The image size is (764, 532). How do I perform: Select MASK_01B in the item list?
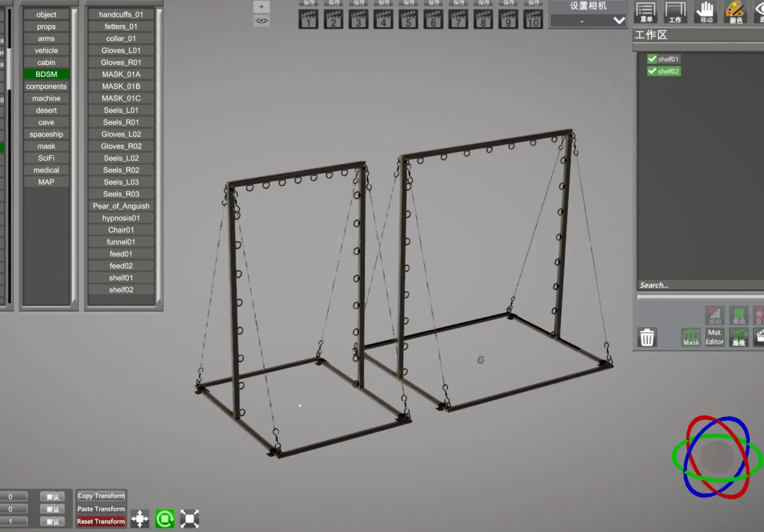[121, 86]
